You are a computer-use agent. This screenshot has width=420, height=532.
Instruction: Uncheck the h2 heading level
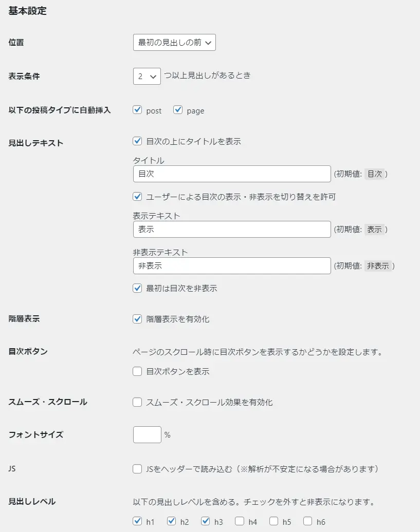172,521
